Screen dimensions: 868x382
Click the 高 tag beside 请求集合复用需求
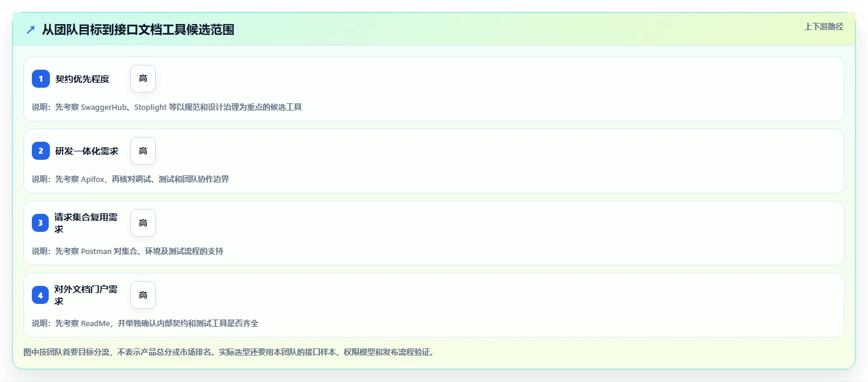tap(143, 223)
